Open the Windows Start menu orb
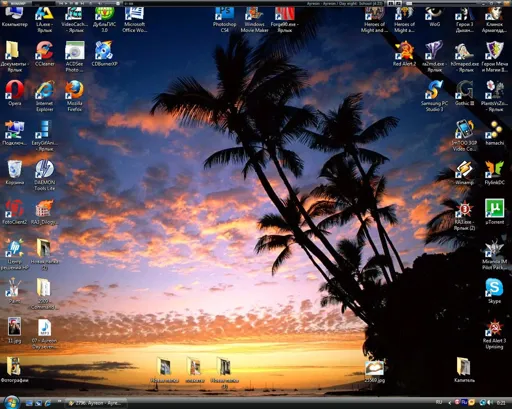 coord(12,402)
